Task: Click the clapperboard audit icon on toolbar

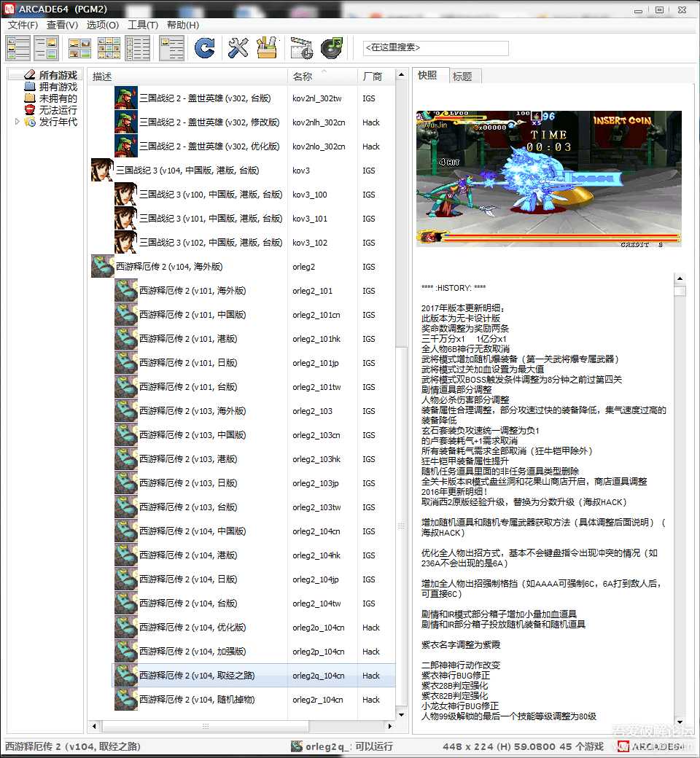Action: click(302, 47)
